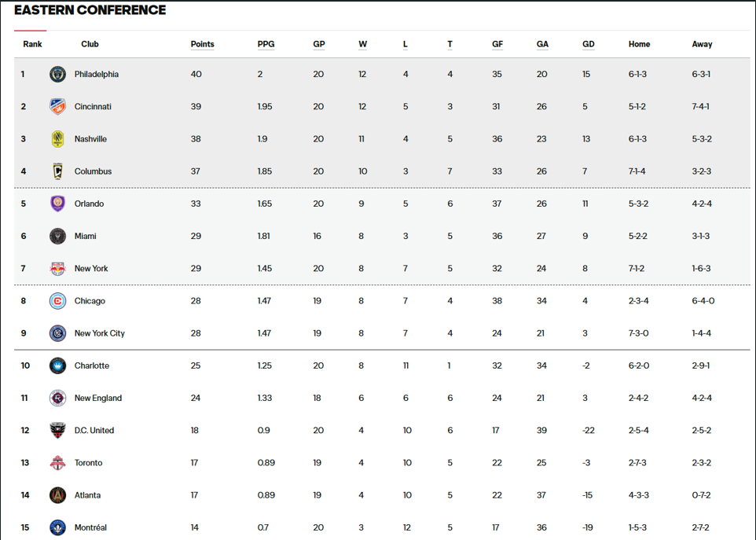This screenshot has width=756, height=540.
Task: Click the GD column header
Action: pyautogui.click(x=588, y=44)
